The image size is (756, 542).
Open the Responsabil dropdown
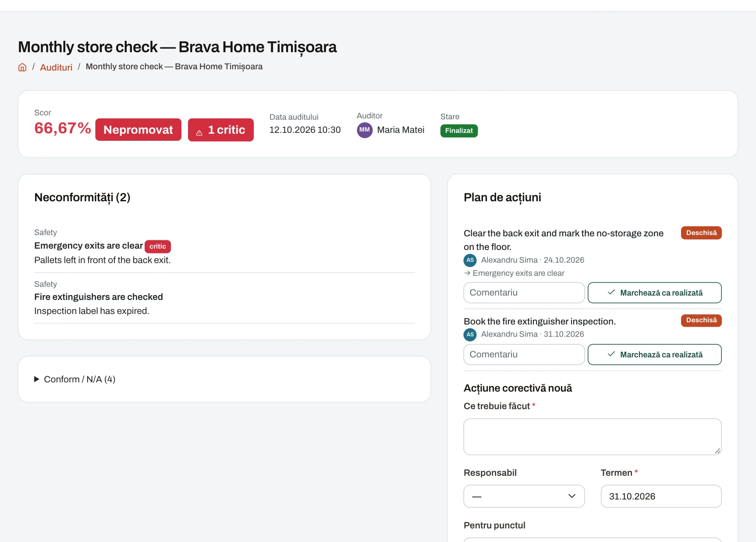coord(524,496)
